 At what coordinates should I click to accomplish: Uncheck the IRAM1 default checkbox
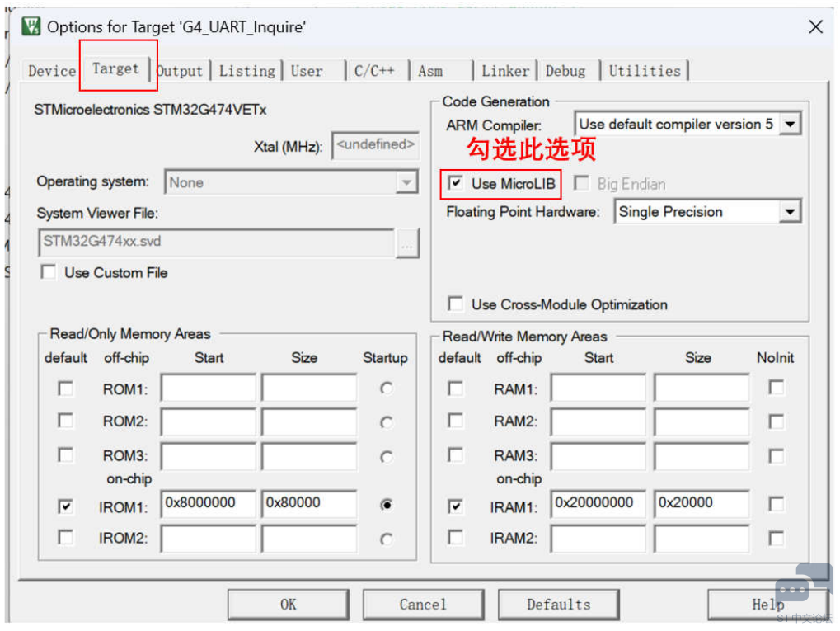(455, 506)
